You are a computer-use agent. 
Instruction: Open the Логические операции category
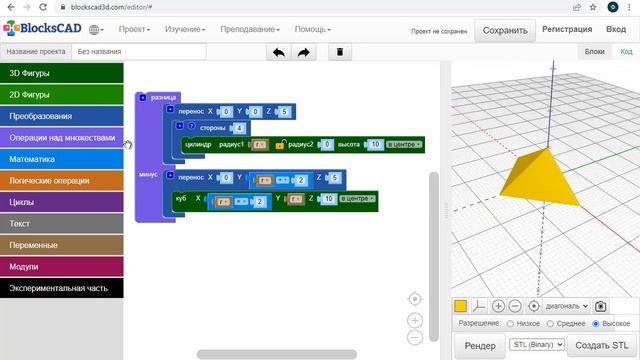coord(62,181)
